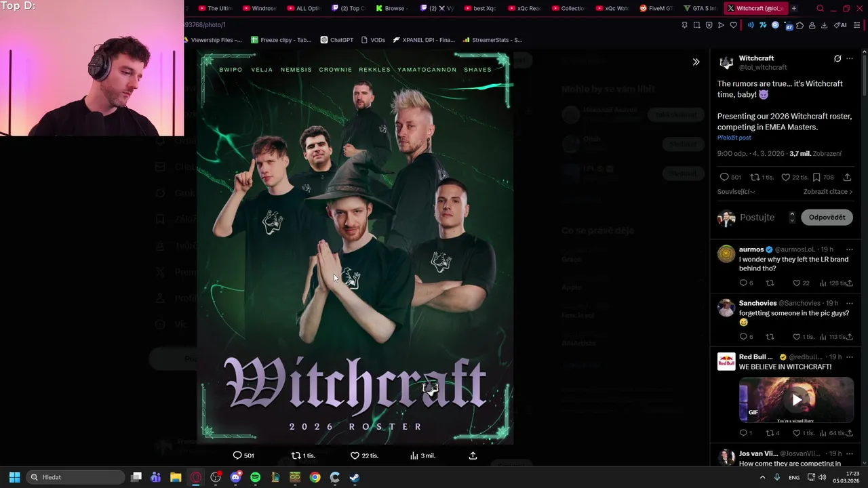Open the browser AI assistant button
The height and width of the screenshot is (488, 868).
tap(841, 25)
